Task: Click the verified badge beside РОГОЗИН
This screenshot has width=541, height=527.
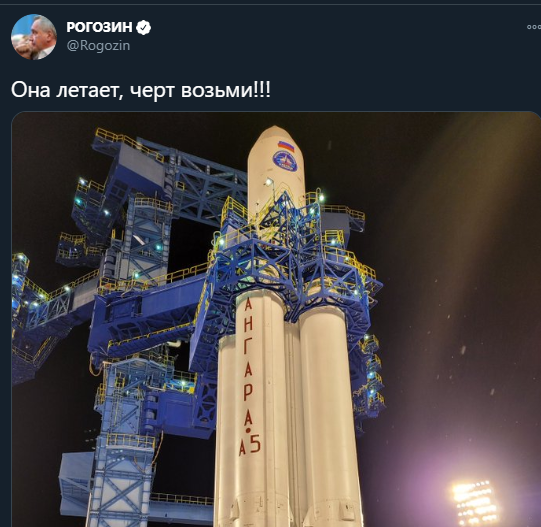Action: pos(143,27)
